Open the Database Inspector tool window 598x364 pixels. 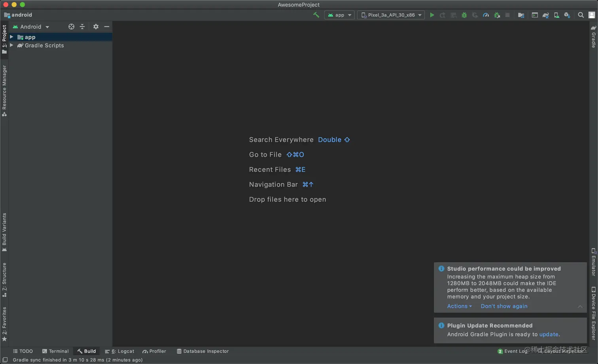202,351
